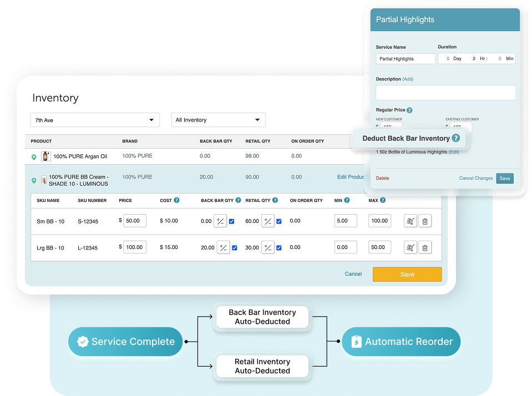Click the Price field for Sm BB - 10
The height and width of the screenshot is (396, 532).
pyautogui.click(x=135, y=221)
